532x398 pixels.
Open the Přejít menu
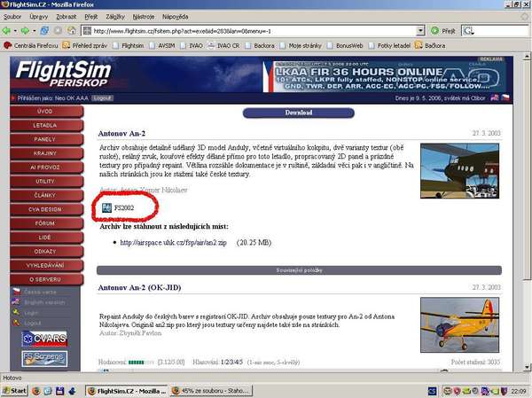tap(91, 17)
